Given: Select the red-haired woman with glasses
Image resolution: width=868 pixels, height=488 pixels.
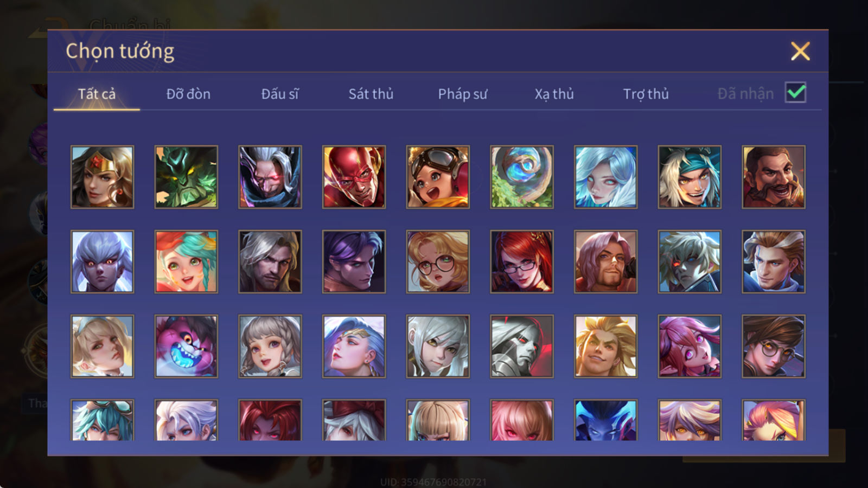Looking at the screenshot, I should tap(522, 261).
